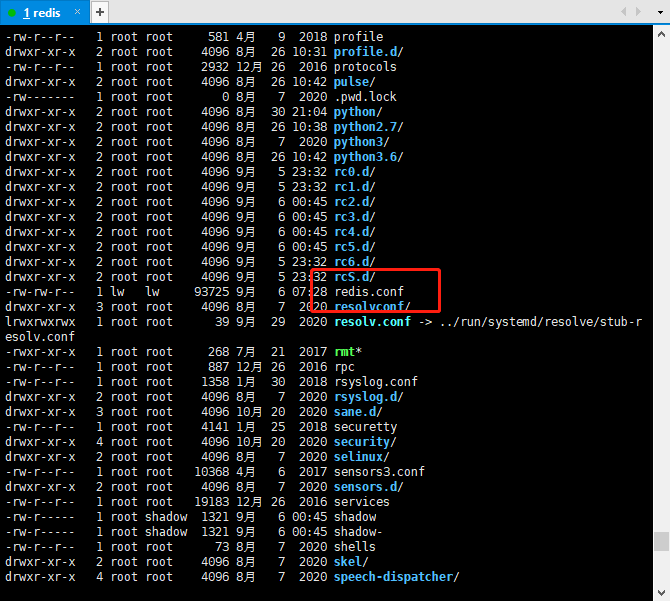The height and width of the screenshot is (601, 670).
Task: Close the redis session tab
Action: [77, 12]
